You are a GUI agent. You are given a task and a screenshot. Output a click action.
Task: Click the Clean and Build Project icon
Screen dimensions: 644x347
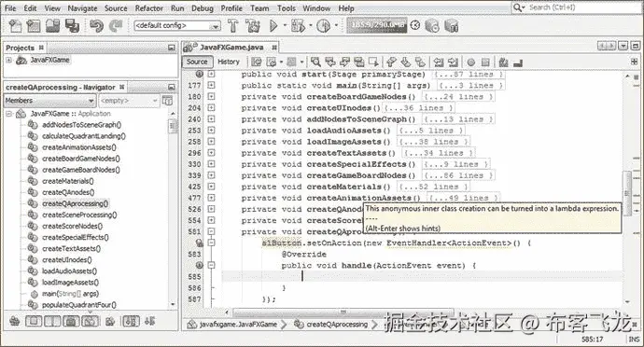(253, 26)
